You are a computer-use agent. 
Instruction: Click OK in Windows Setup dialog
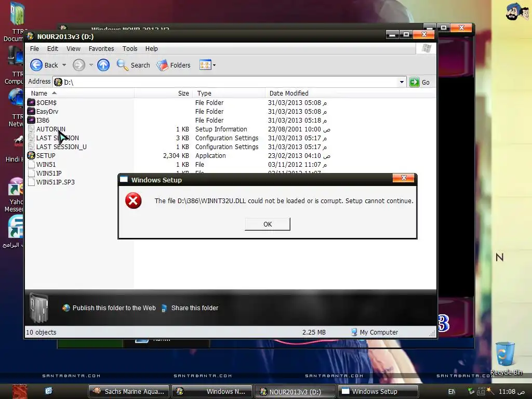268,224
